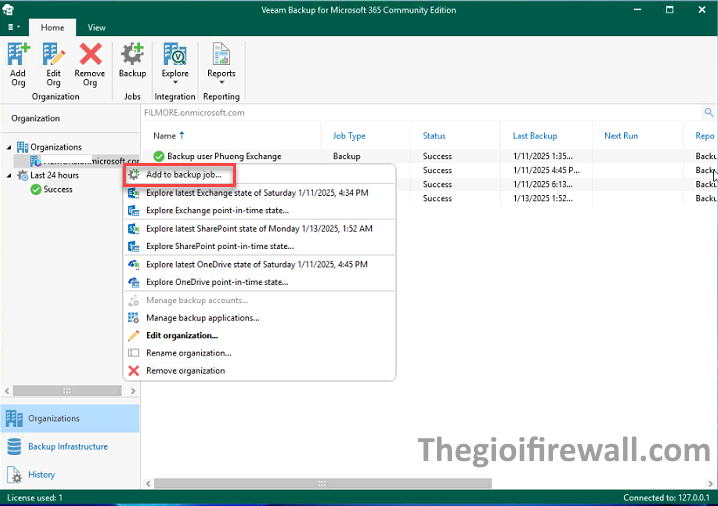Click the search field showing FILMORE.onmicrosoft.com
This screenshot has height=506, width=718.
pos(421,113)
